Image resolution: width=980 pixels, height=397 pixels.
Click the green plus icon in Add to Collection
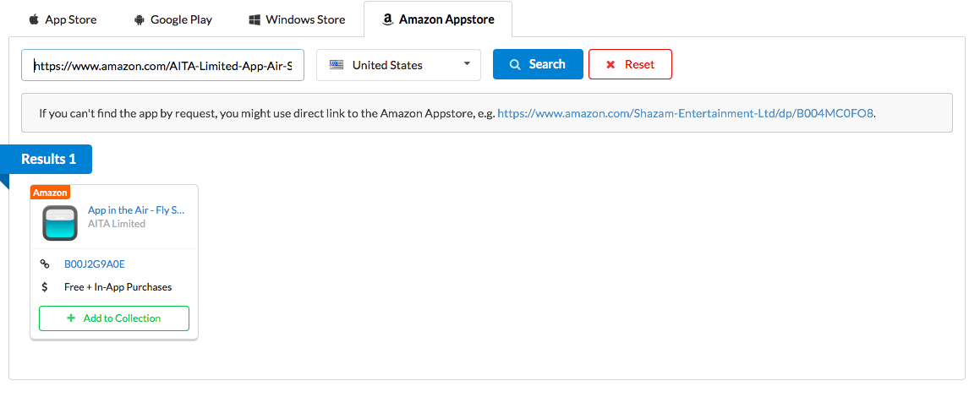click(71, 318)
